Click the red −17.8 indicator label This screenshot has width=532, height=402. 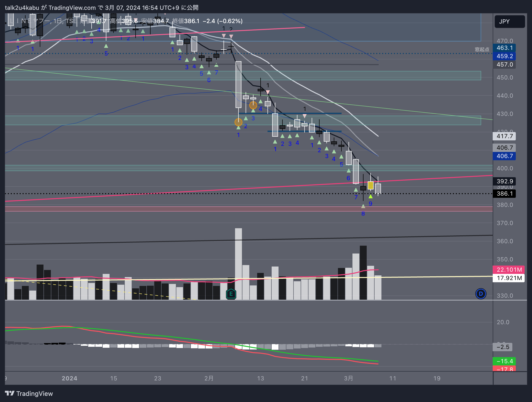[x=504, y=369]
